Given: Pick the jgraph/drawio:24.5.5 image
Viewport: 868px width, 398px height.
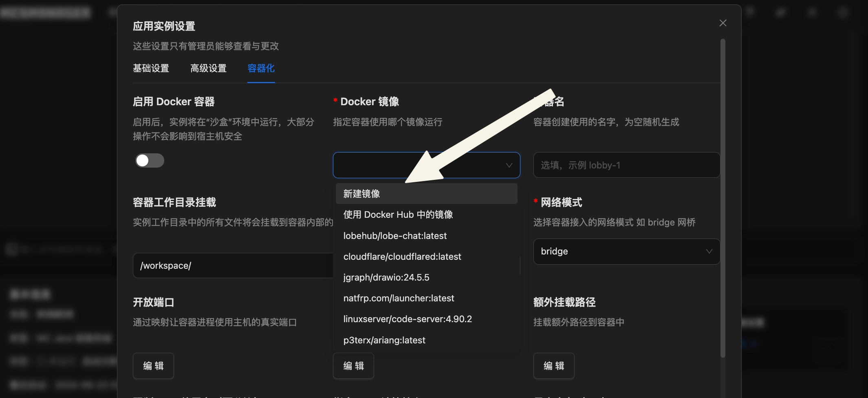Looking at the screenshot, I should pos(386,277).
